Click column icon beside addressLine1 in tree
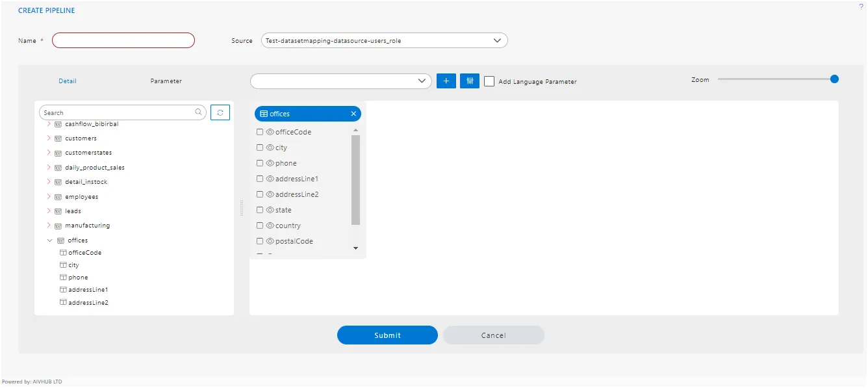Viewport: 868px width, 388px height. click(63, 290)
